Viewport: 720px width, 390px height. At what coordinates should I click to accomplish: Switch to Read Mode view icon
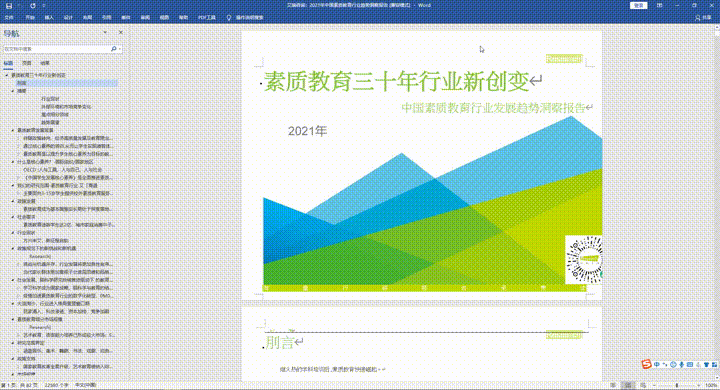(613, 385)
